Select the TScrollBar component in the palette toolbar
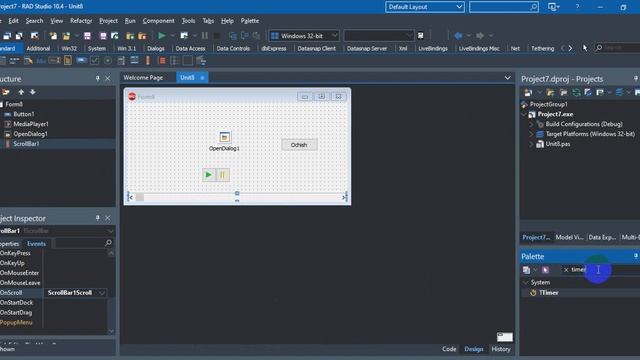The height and width of the screenshot is (360, 640). [148, 61]
